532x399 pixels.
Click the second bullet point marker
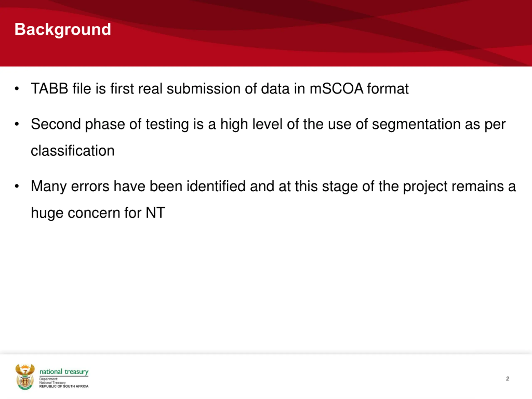pyautogui.click(x=17, y=124)
